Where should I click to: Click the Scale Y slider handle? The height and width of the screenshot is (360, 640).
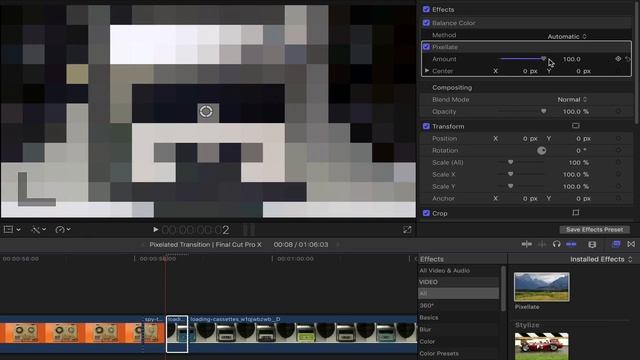tap(510, 186)
